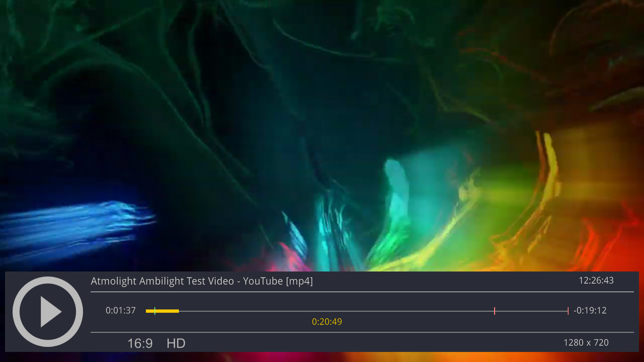Click the HD quality indicator icon

pyautogui.click(x=176, y=343)
